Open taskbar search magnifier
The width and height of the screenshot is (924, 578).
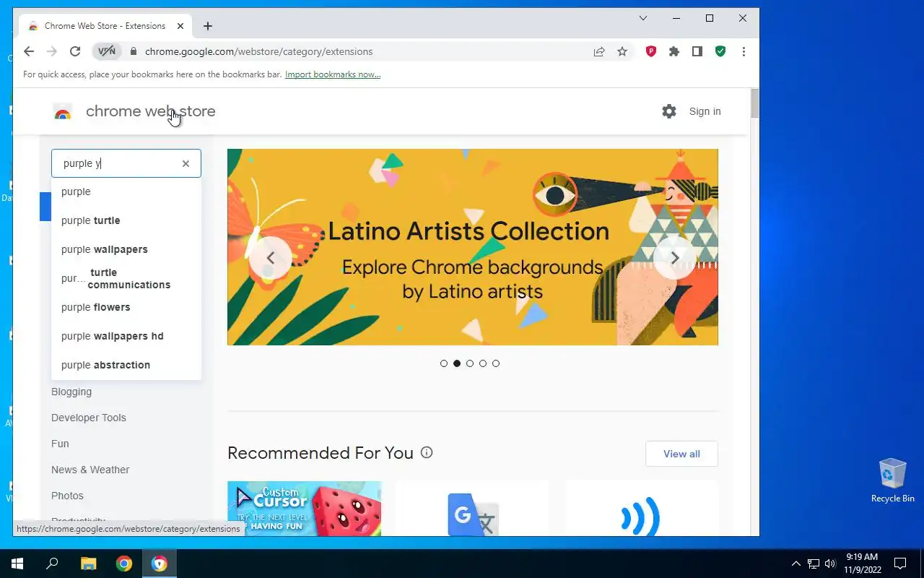click(x=52, y=564)
